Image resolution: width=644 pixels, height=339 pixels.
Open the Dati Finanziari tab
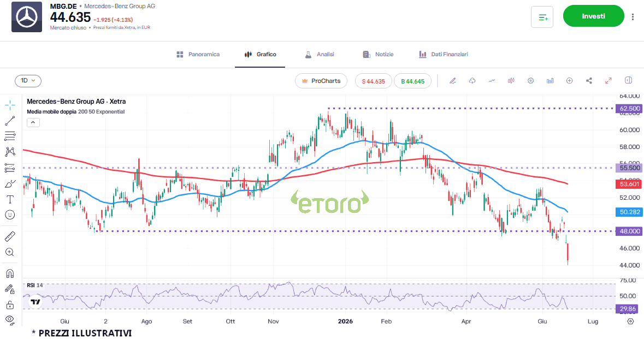click(444, 54)
